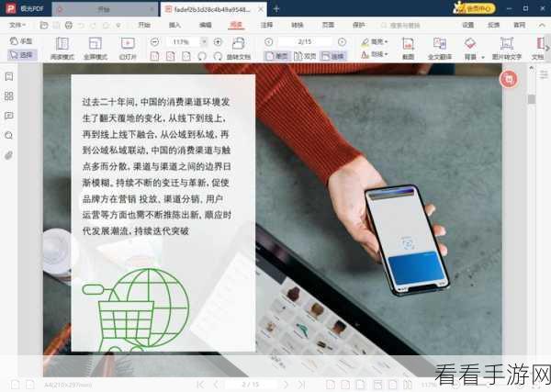Click the 2/15 page number field
Viewport: 551px width, 392px height.
point(305,42)
